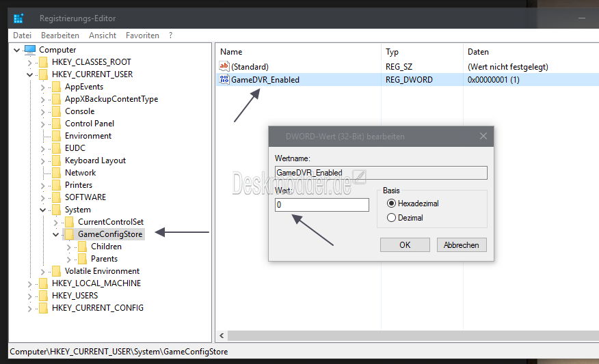Click Abbrechen to cancel the dialog
The height and width of the screenshot is (364, 599).
[x=462, y=245]
